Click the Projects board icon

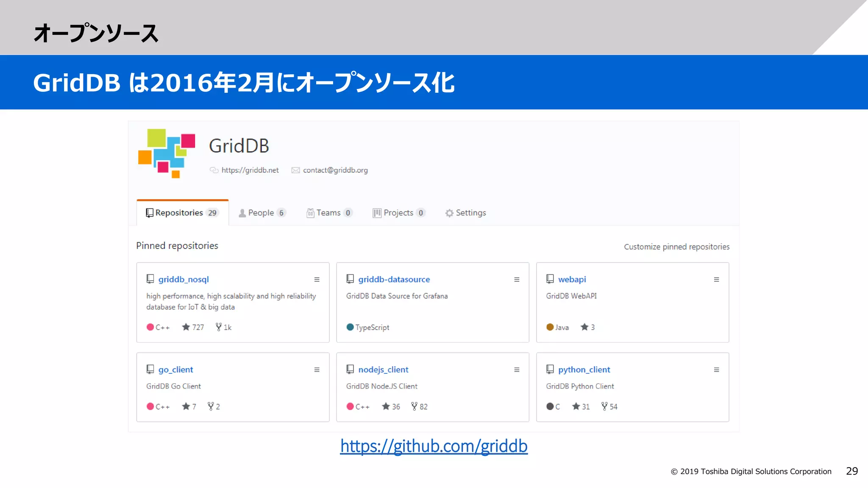[x=377, y=213]
